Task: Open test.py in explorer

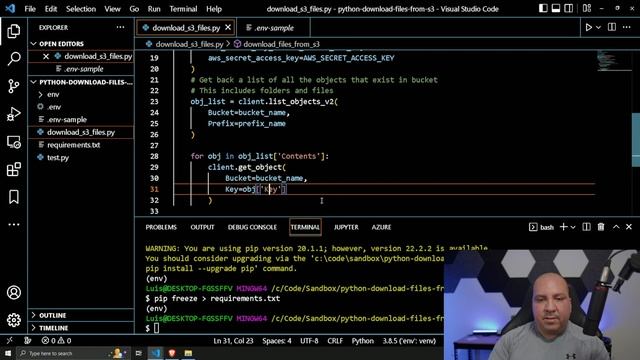Action: coord(81,158)
